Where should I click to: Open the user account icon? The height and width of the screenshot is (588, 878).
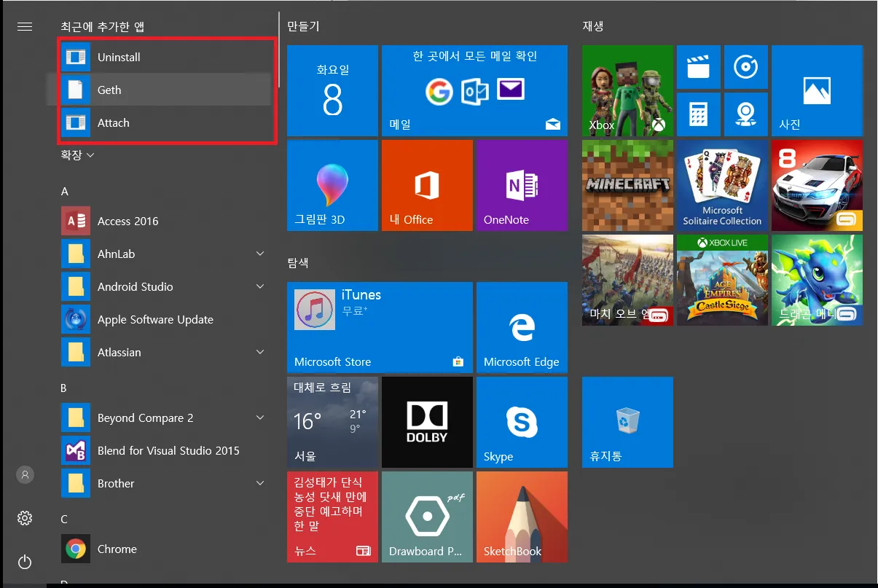click(x=25, y=474)
